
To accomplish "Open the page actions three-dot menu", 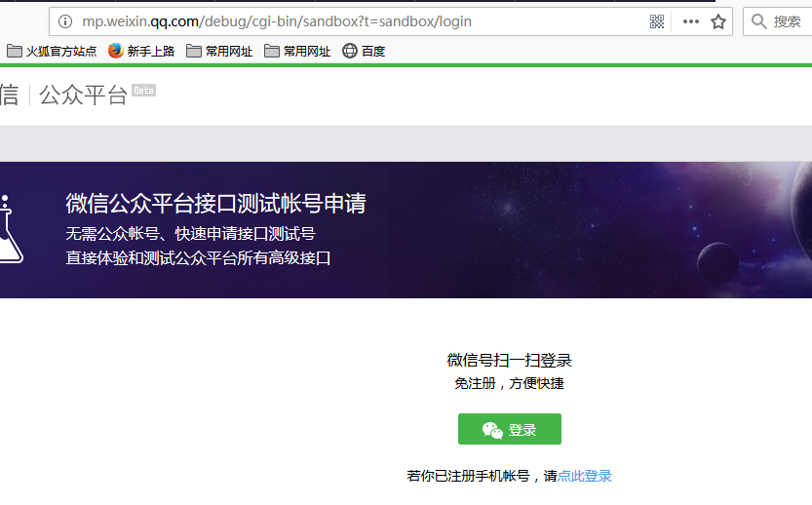I will (691, 21).
